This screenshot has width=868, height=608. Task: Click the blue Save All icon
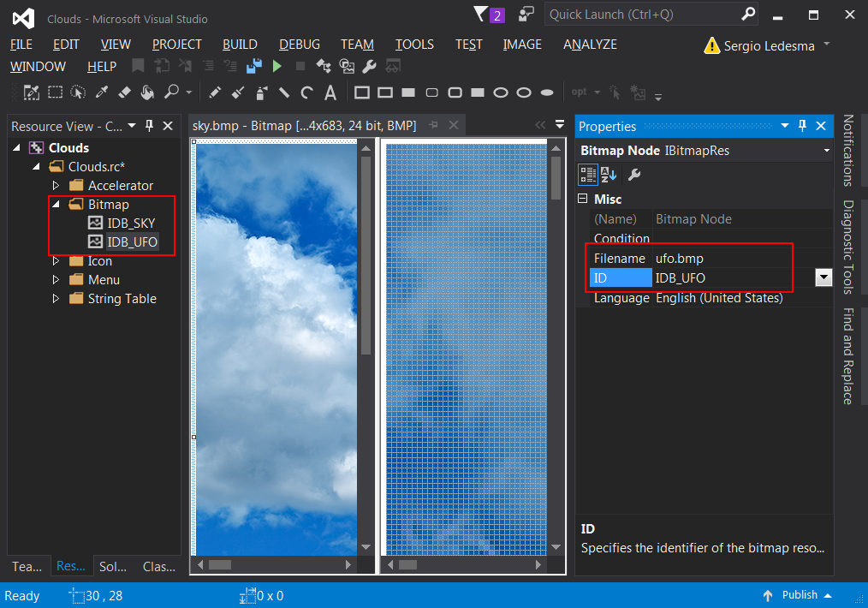pyautogui.click(x=254, y=67)
